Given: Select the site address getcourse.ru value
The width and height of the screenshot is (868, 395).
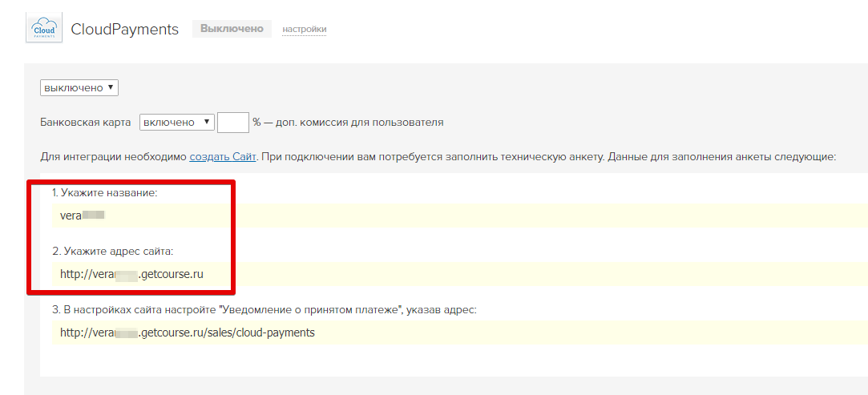Looking at the screenshot, I should coord(131,274).
